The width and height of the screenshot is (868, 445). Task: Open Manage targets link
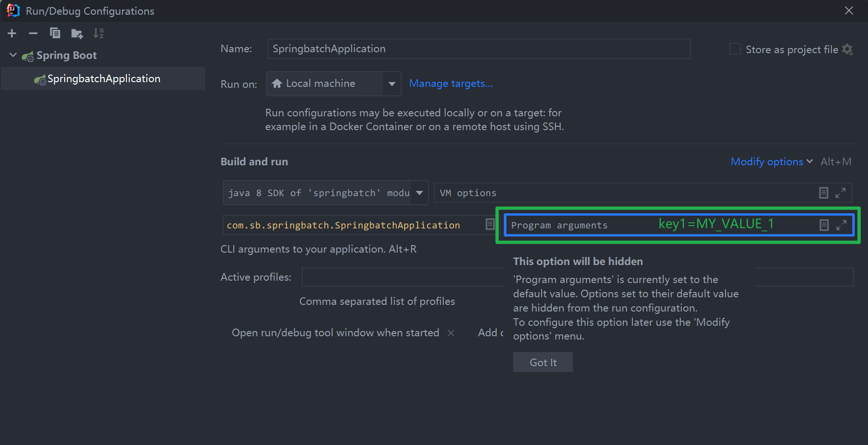451,84
